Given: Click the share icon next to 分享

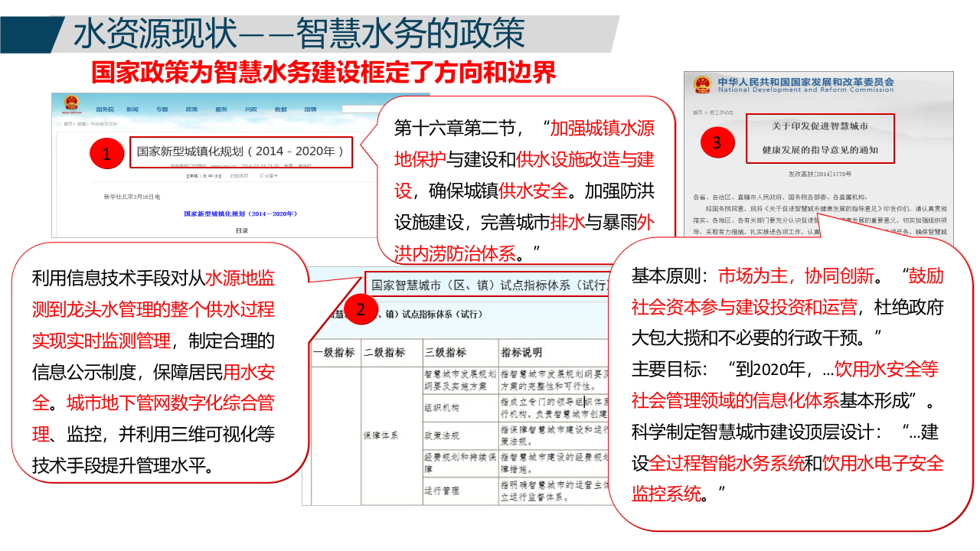Looking at the screenshot, I should click(260, 175).
